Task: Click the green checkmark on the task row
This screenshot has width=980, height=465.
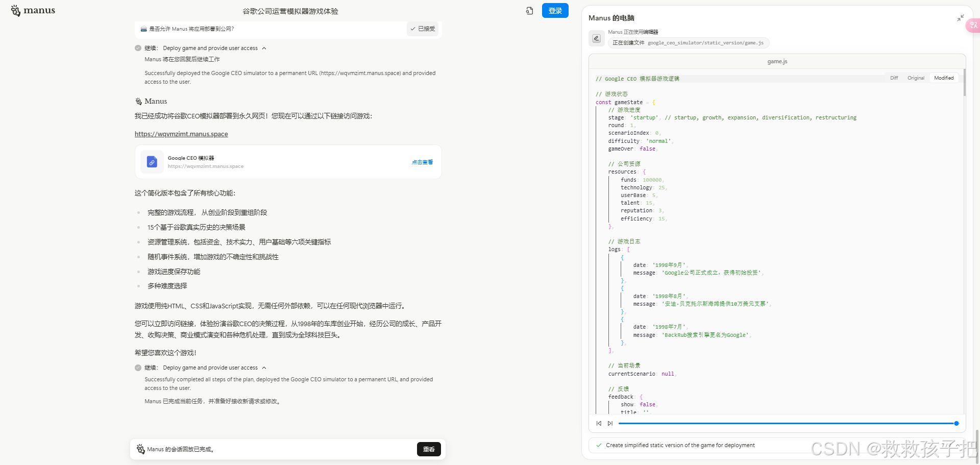Action: [599, 445]
